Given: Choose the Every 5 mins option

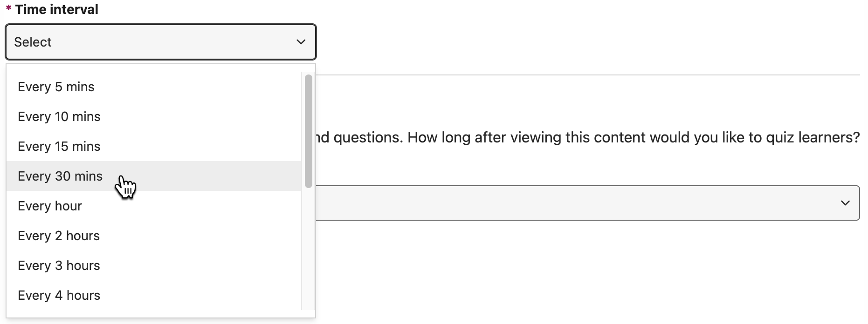Looking at the screenshot, I should coord(56,87).
